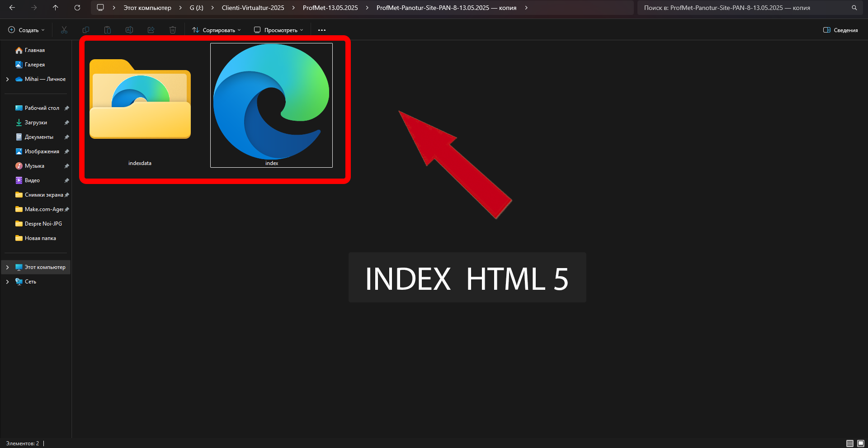Navigate to Этот компьютер breadcrumb
This screenshot has width=868, height=448.
pyautogui.click(x=147, y=8)
